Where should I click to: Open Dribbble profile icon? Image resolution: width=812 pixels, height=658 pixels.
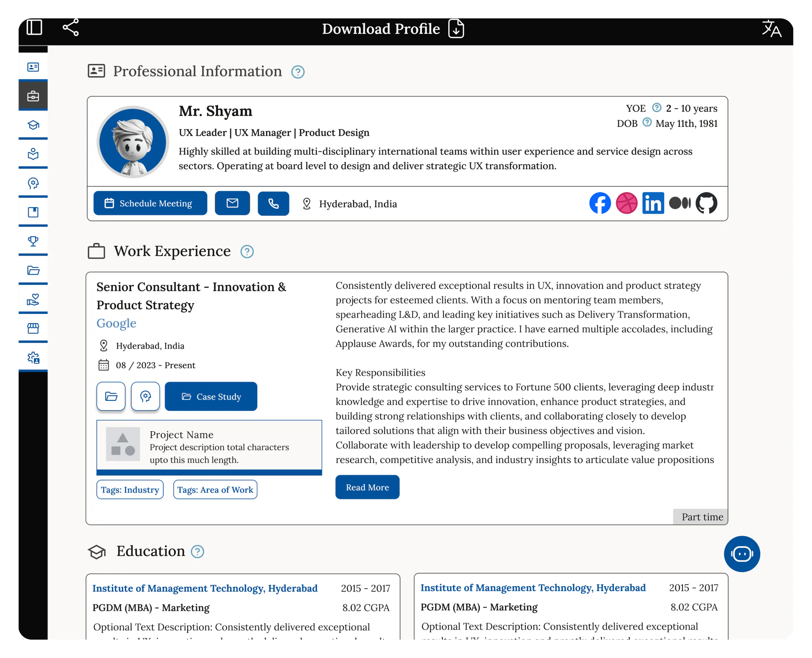[x=627, y=203]
